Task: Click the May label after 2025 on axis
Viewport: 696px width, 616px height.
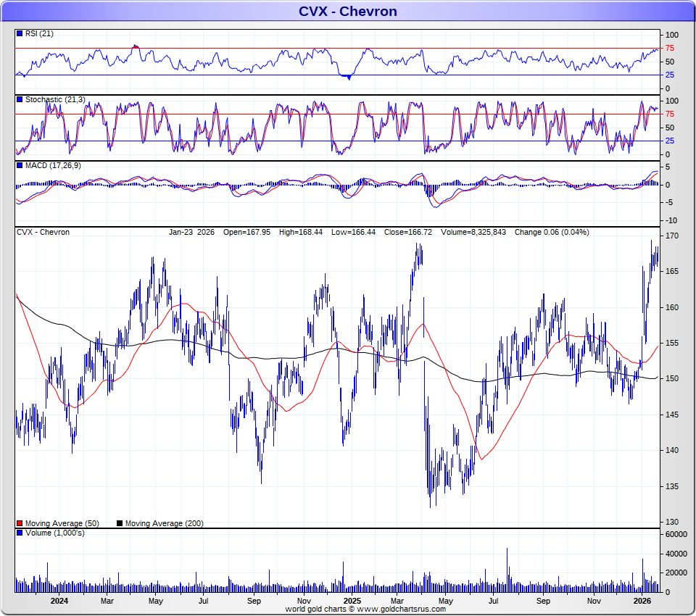Action: point(446,601)
